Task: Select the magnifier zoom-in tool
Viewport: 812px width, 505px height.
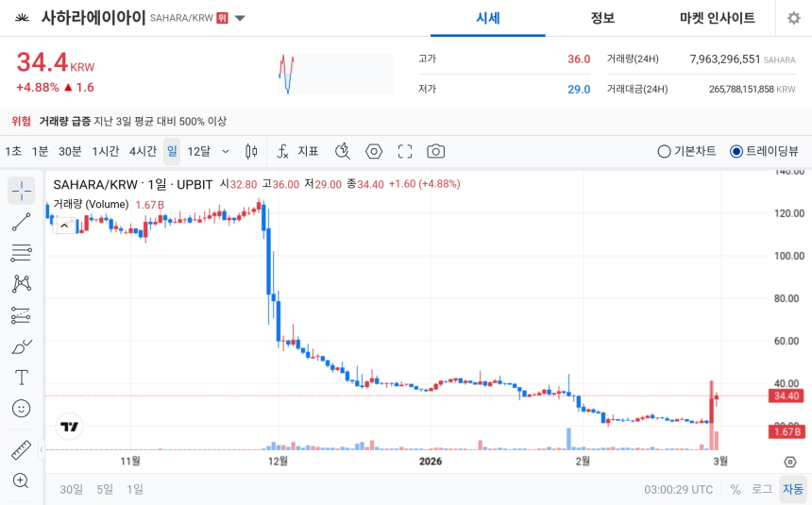Action: tap(21, 480)
